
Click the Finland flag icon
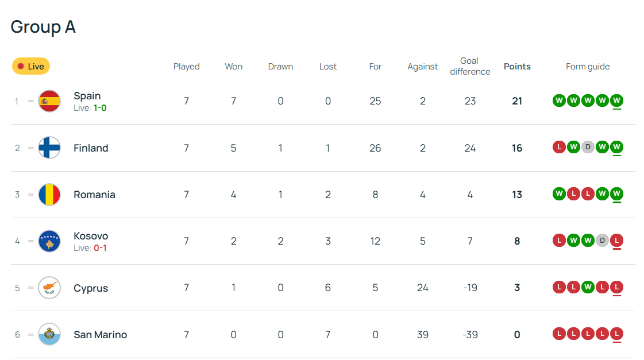click(x=49, y=148)
